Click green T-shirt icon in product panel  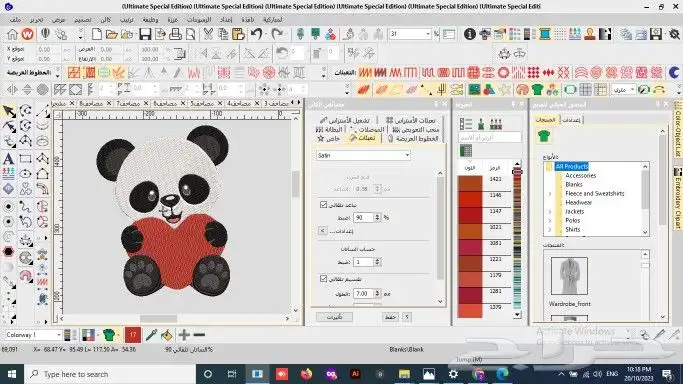[x=544, y=136]
